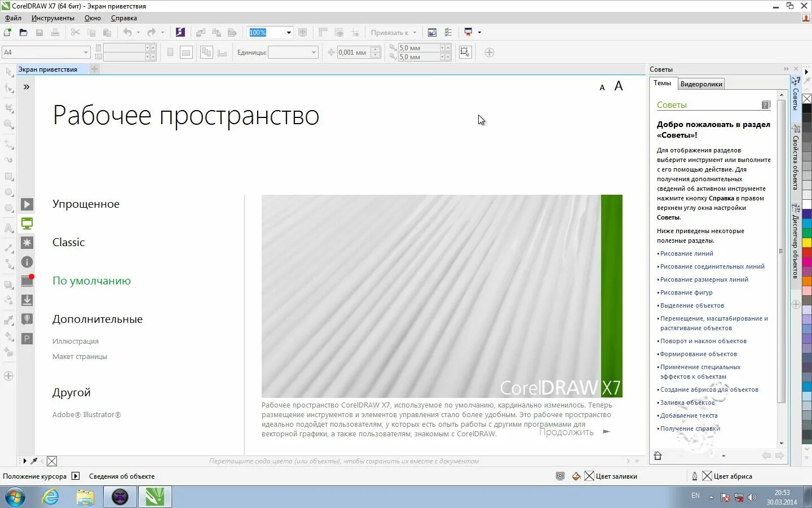Select the Pick tool in toolbox
The image size is (812, 508).
pyautogui.click(x=8, y=72)
